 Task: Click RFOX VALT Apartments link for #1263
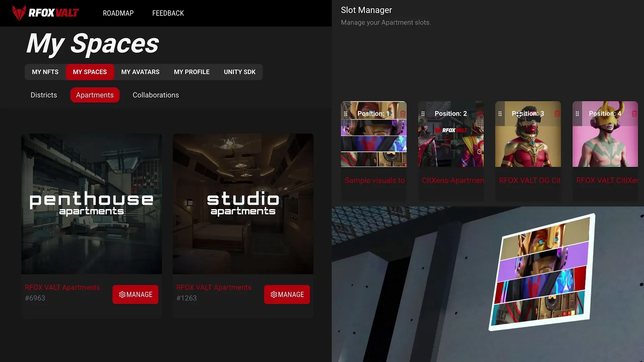point(214,287)
